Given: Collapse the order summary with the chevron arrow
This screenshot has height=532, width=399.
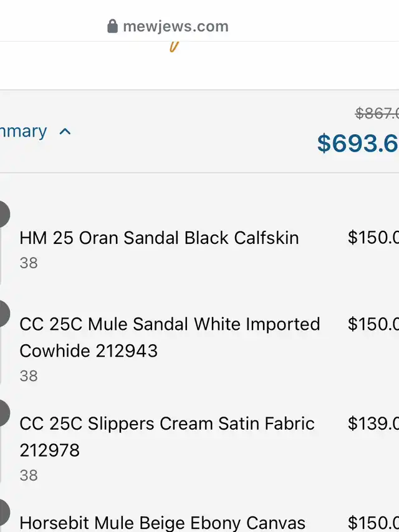Looking at the screenshot, I should (x=65, y=132).
